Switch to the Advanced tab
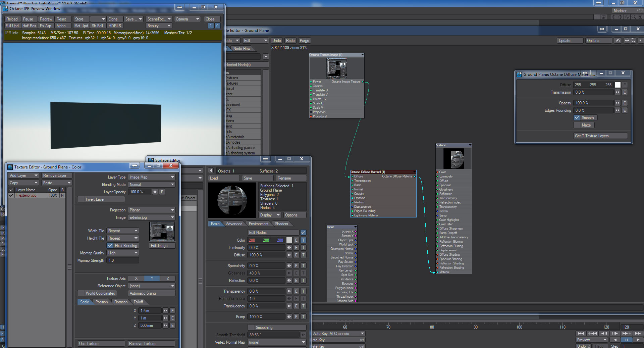 234,224
